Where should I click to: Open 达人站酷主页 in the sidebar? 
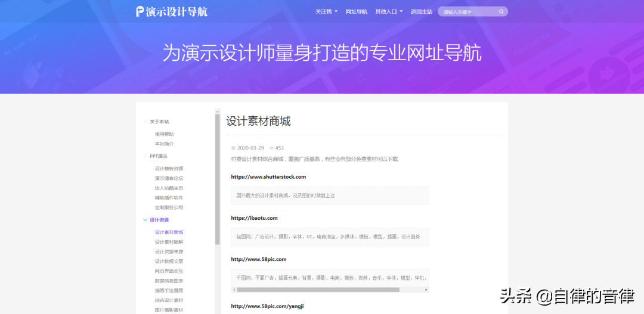(169, 188)
